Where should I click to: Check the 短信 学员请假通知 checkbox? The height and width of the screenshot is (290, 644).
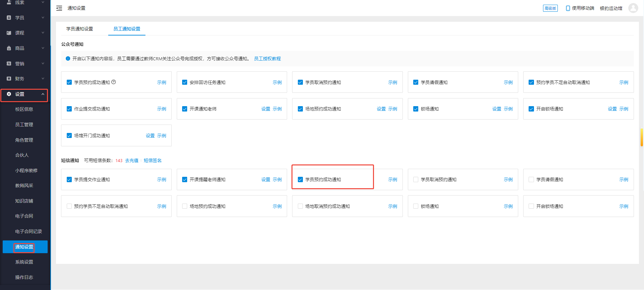click(531, 179)
